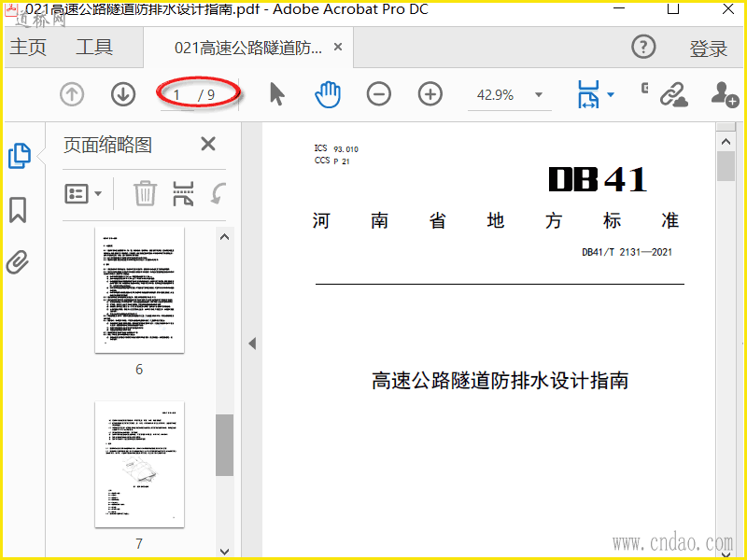The width and height of the screenshot is (747, 560).
Task: Go to the next page with down arrow
Action: [123, 94]
